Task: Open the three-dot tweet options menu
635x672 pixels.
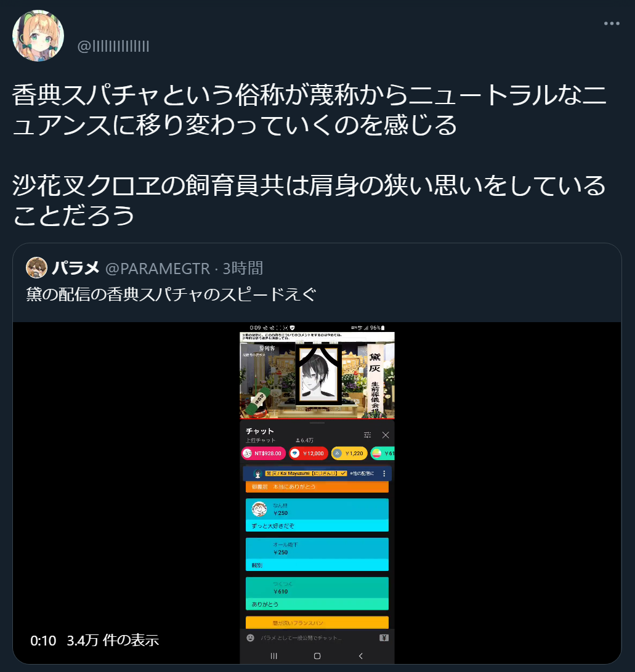Action: 612,23
